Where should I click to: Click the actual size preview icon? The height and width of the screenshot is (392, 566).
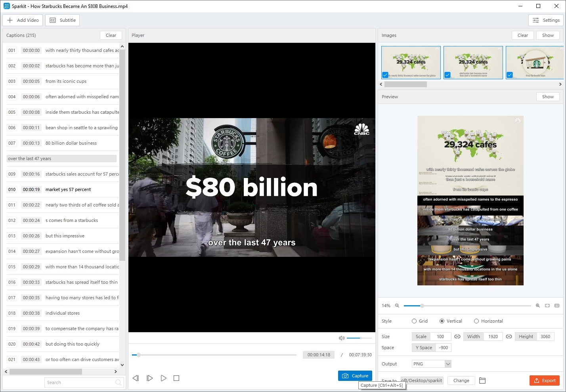coord(557,306)
